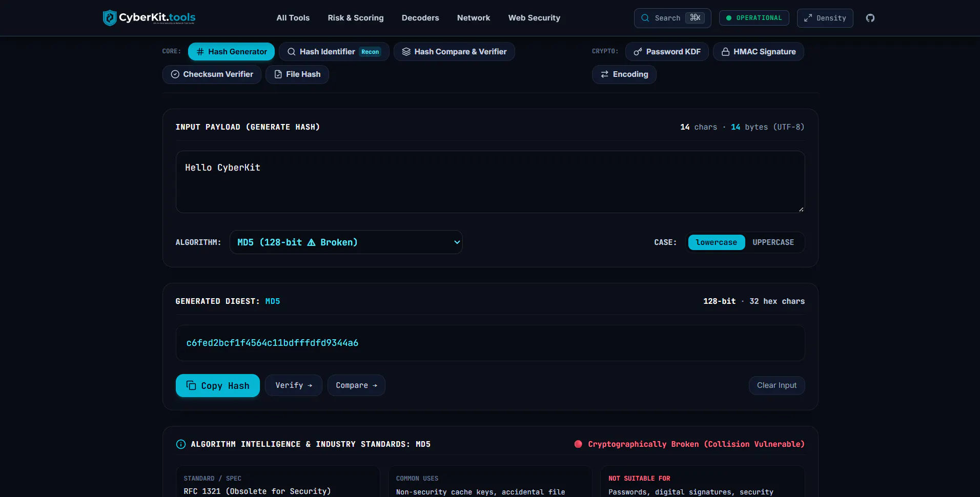Image resolution: width=980 pixels, height=497 pixels.
Task: Open the Encoding tool
Action: point(624,74)
